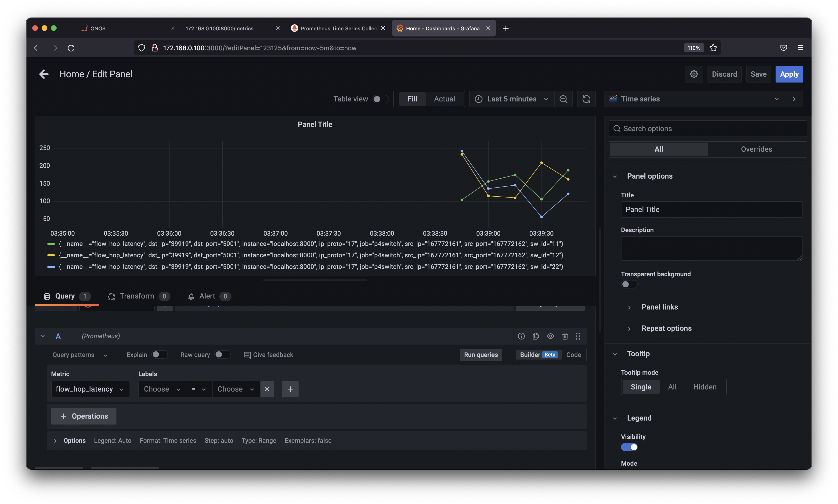Open the Time series visualization picker
This screenshot has height=504, width=838.
click(694, 99)
